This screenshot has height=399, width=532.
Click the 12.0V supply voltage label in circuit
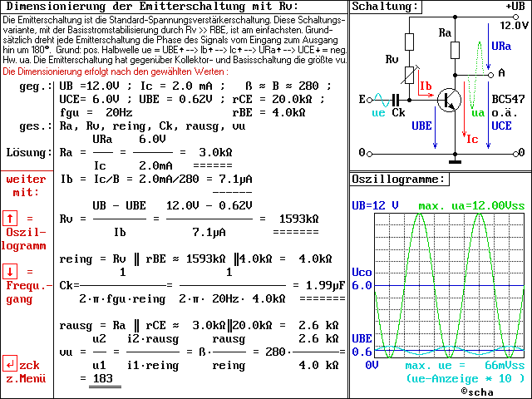pos(515,26)
